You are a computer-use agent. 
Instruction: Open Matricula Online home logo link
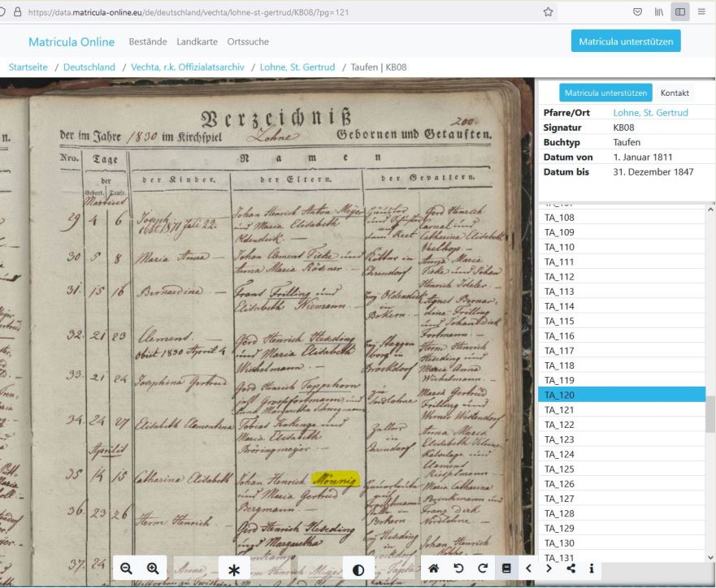[72, 41]
